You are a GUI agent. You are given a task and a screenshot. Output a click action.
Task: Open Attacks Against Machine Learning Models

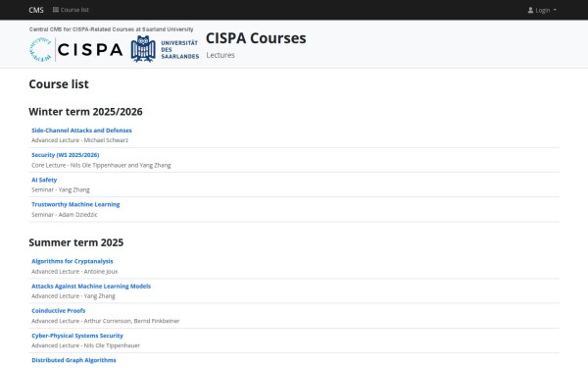(x=91, y=287)
